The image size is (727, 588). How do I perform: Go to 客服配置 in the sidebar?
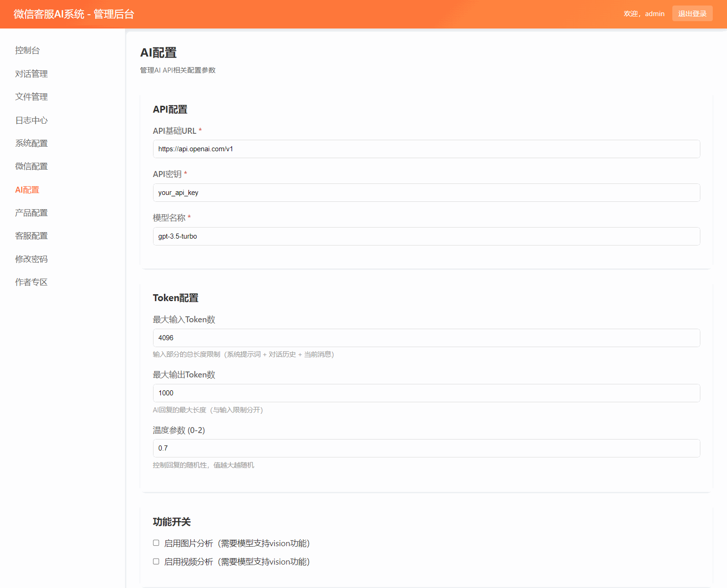[x=31, y=236]
